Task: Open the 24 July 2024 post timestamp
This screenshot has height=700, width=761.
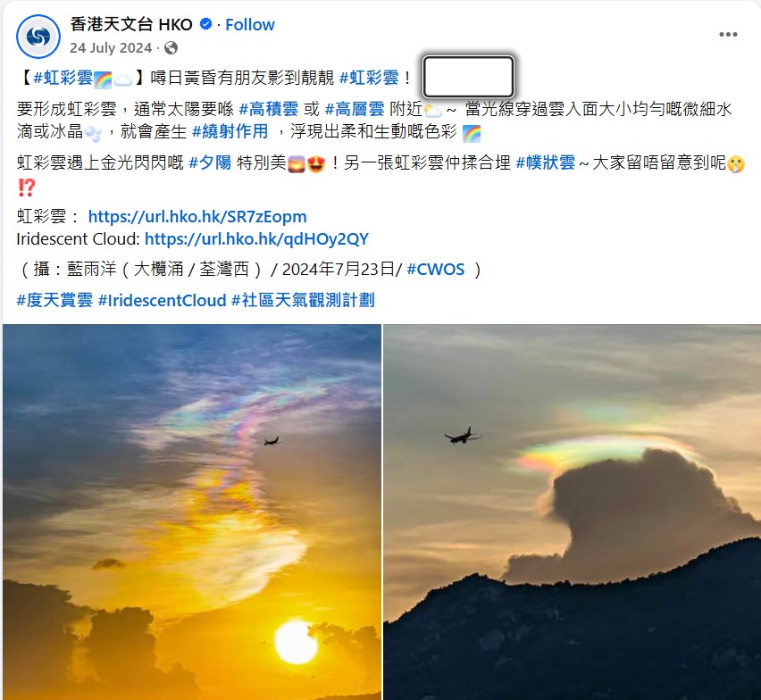Action: 111,48
